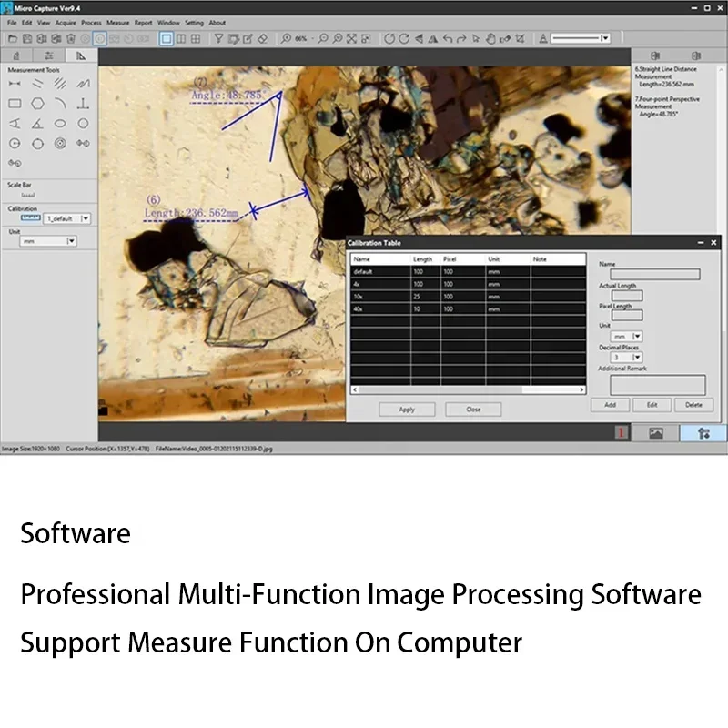Click the Actual Length input field
Screen dimensions: 728x728
627,296
